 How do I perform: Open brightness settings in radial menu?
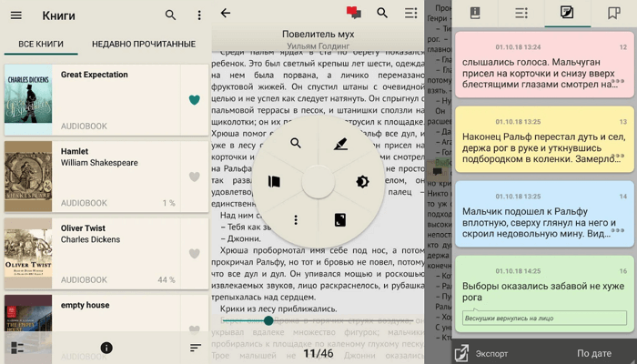362,182
